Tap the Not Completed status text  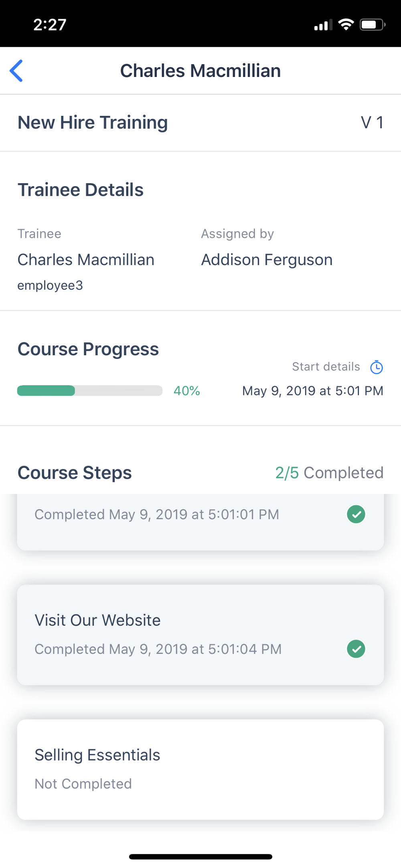83,784
